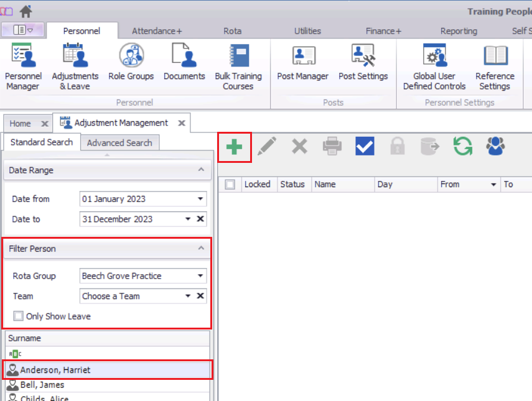Tick the select-all checkbox in grid header
532x401 pixels.
(x=230, y=185)
